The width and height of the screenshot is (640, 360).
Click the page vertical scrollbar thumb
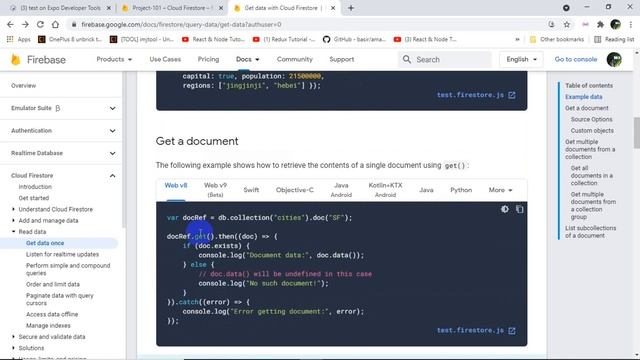pyautogui.click(x=637, y=133)
